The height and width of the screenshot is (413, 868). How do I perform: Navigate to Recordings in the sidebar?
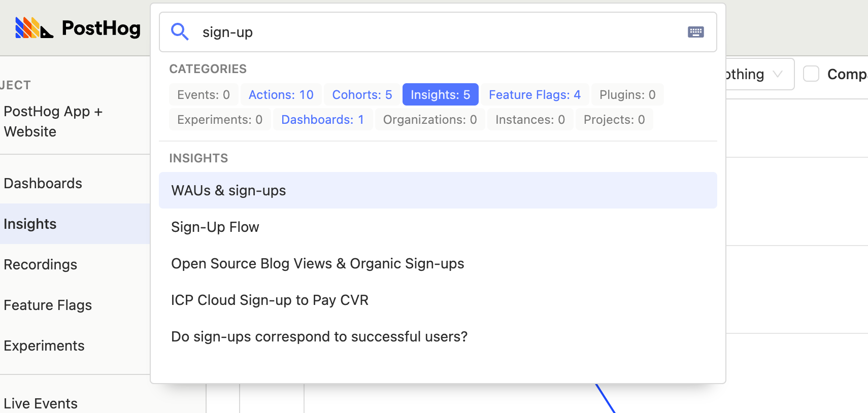[40, 264]
